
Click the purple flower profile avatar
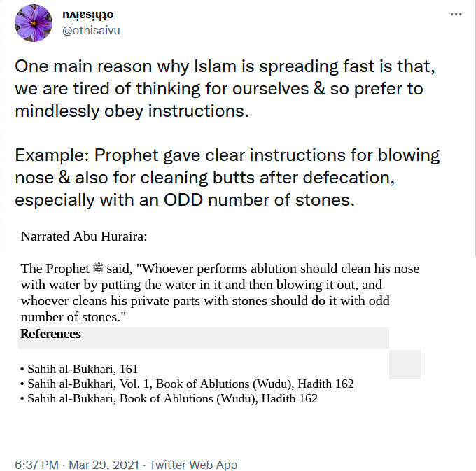coord(33,23)
